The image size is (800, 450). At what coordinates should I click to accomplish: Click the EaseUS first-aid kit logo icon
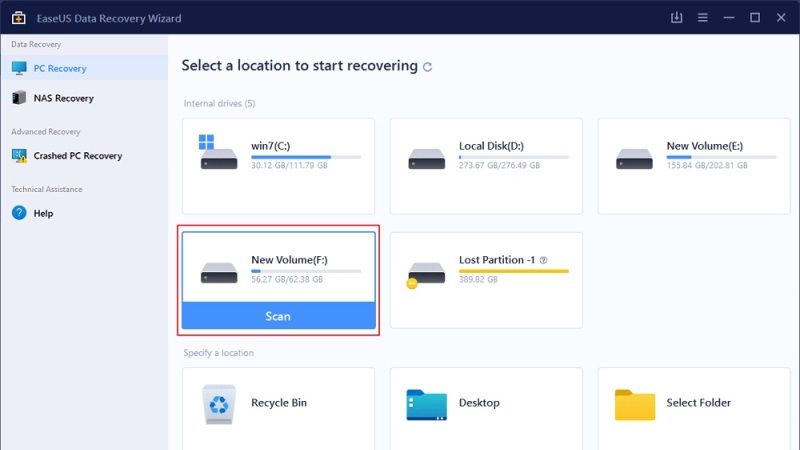point(19,18)
